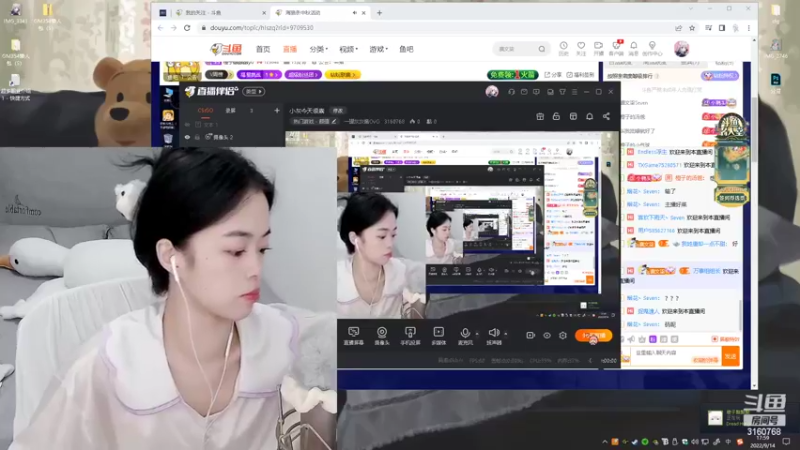The image size is (800, 450).
Task: Expand the pill button beside the streaming app logo
Action: [x=254, y=92]
